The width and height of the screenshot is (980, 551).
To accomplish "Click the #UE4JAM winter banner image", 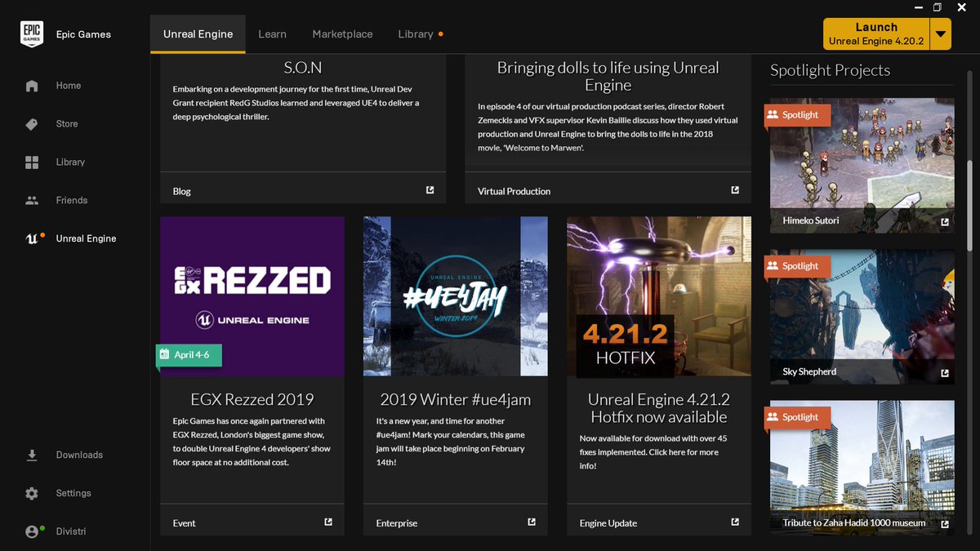I will coord(456,296).
